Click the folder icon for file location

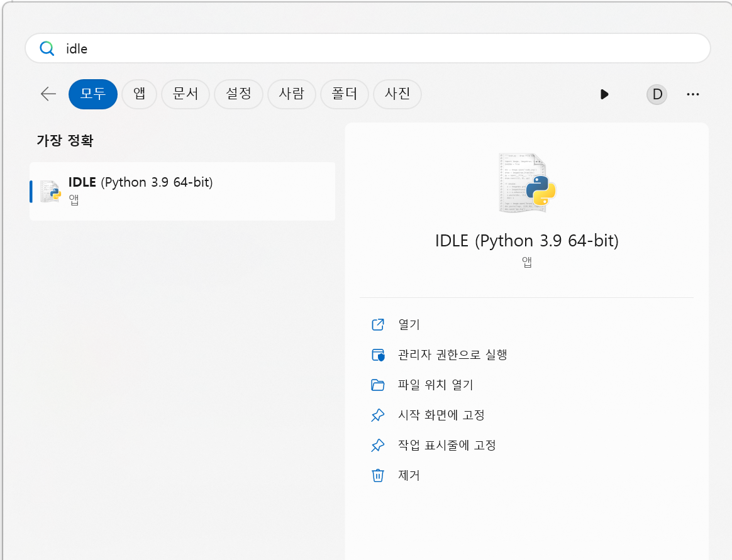[378, 385]
